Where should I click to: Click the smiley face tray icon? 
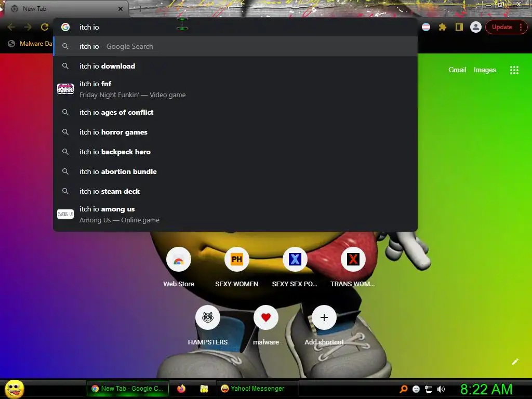click(416, 389)
